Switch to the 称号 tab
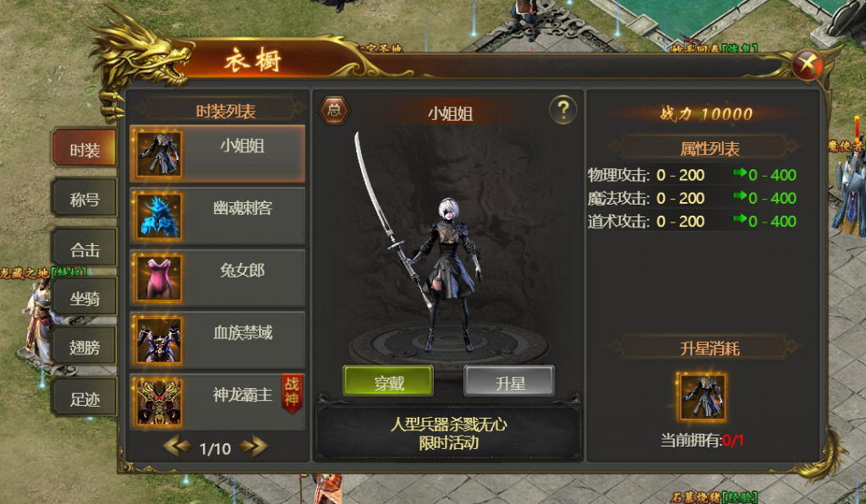 pyautogui.click(x=85, y=198)
